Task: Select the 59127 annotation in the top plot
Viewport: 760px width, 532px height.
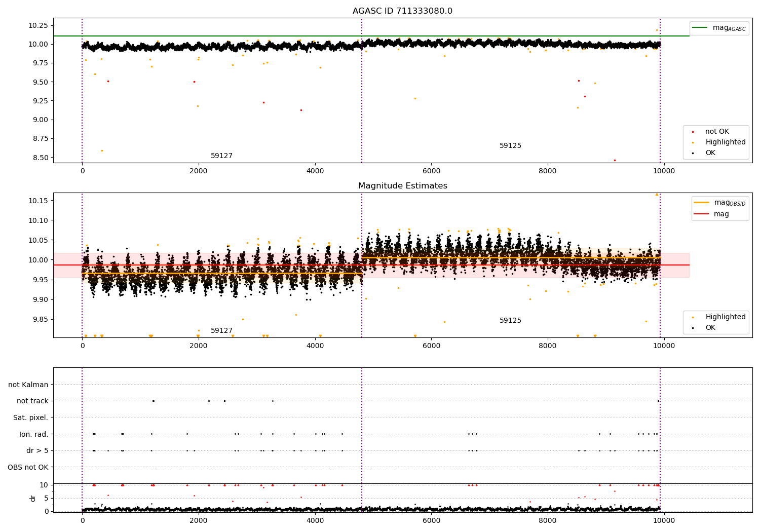Action: 221,156
